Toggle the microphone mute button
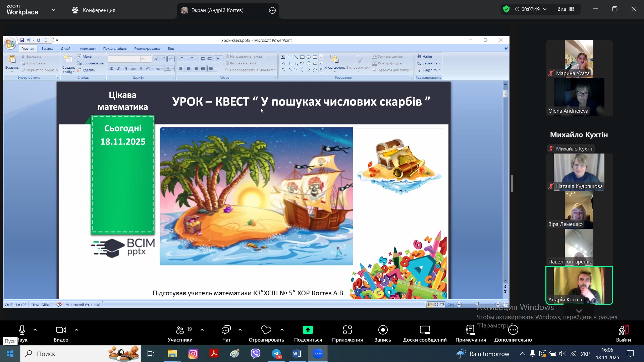644x362 pixels. tap(22, 330)
